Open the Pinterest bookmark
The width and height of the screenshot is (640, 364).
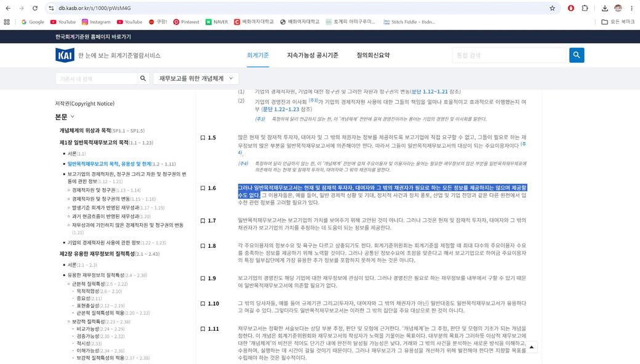pyautogui.click(x=186, y=22)
